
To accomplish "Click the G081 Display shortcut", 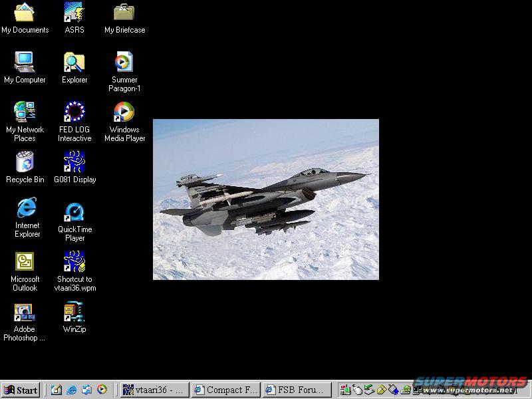I will pyautogui.click(x=74, y=162).
